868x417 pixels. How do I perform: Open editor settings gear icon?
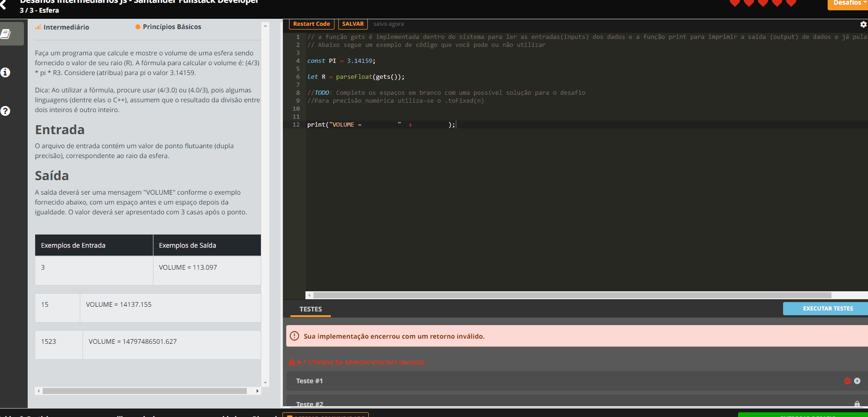pos(863,24)
